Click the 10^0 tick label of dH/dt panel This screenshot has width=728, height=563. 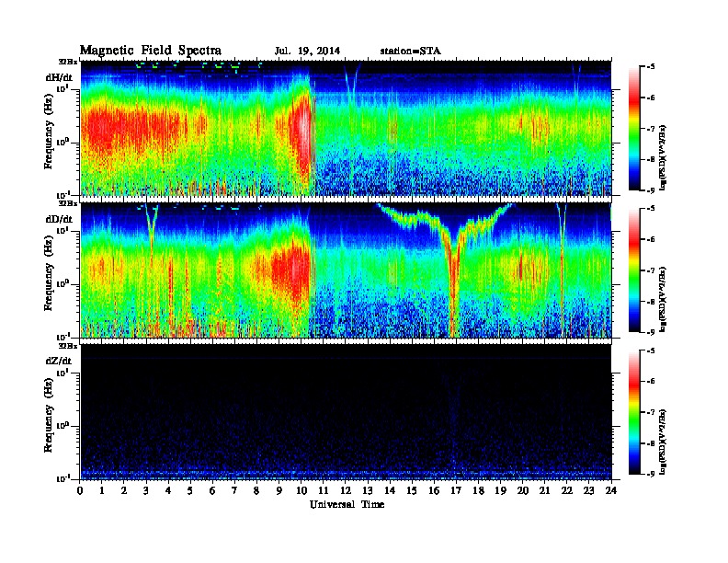pos(63,142)
